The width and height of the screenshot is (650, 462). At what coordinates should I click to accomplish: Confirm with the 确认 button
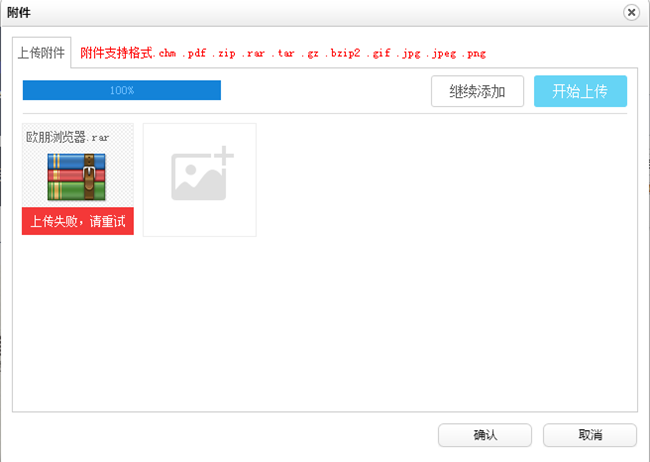pos(485,436)
